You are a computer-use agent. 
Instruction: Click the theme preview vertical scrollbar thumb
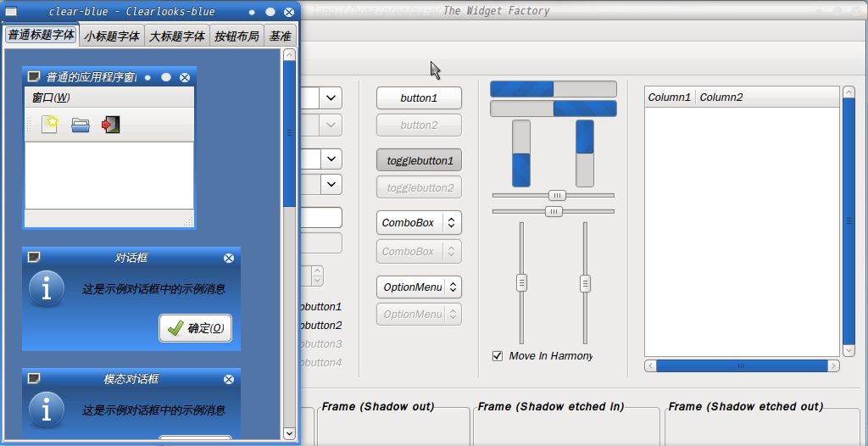click(x=290, y=133)
